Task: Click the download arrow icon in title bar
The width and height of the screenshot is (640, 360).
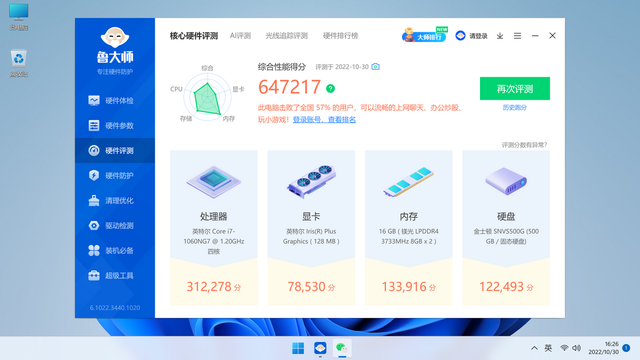Action: 500,36
